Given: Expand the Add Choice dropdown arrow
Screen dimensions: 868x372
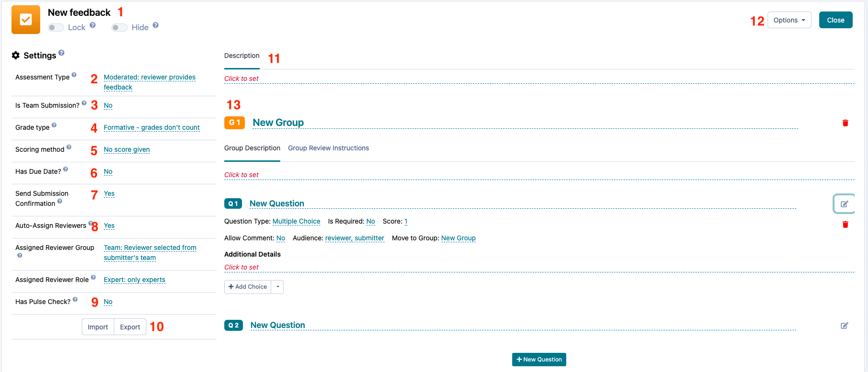Looking at the screenshot, I should 277,287.
